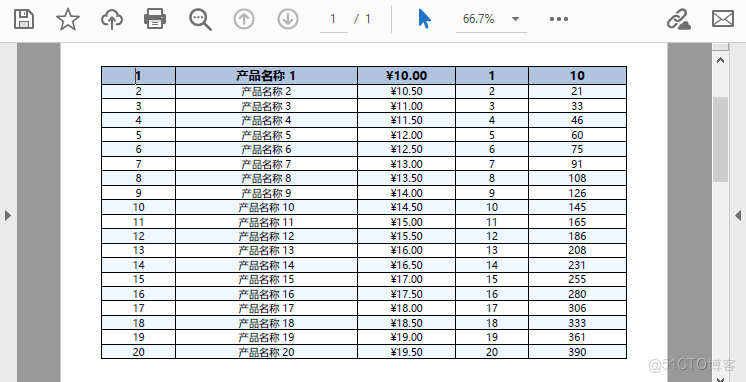
Task: Click total cell 75
Action: click(x=577, y=149)
